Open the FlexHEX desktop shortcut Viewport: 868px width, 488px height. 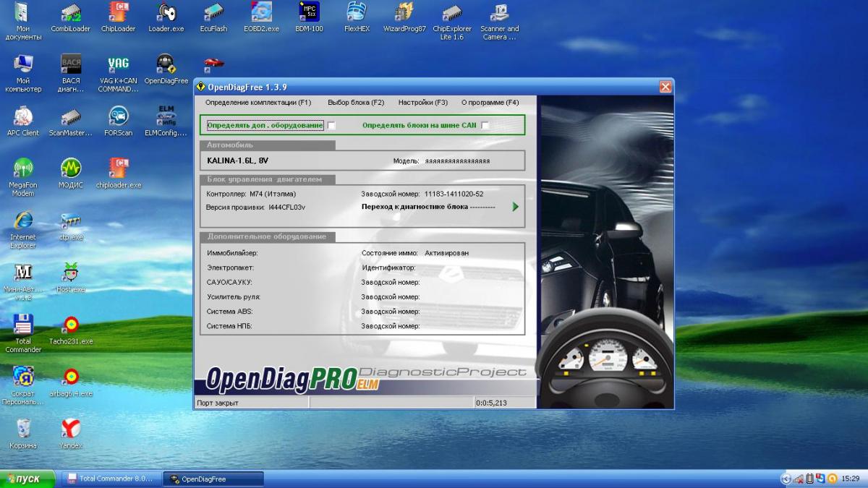click(357, 18)
